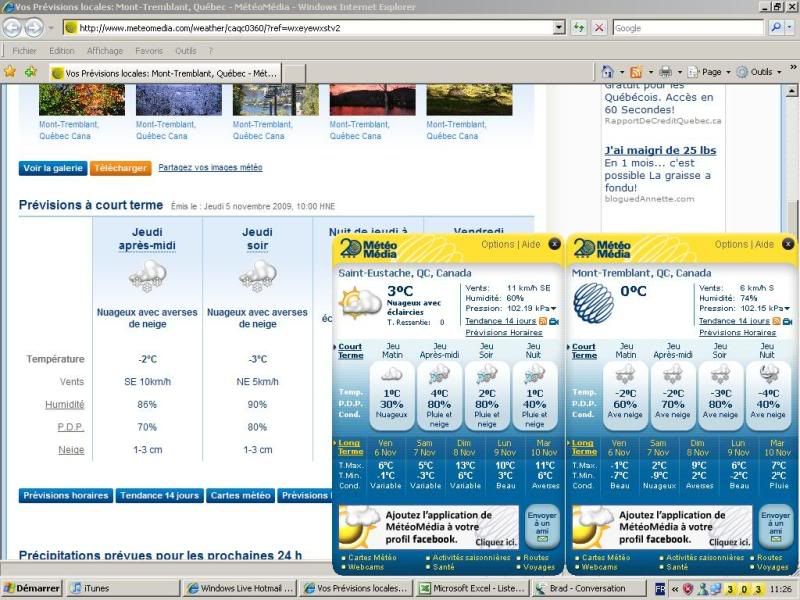Image resolution: width=800 pixels, height=600 pixels.
Task: Click the browser Back arrow button
Action: point(12,28)
